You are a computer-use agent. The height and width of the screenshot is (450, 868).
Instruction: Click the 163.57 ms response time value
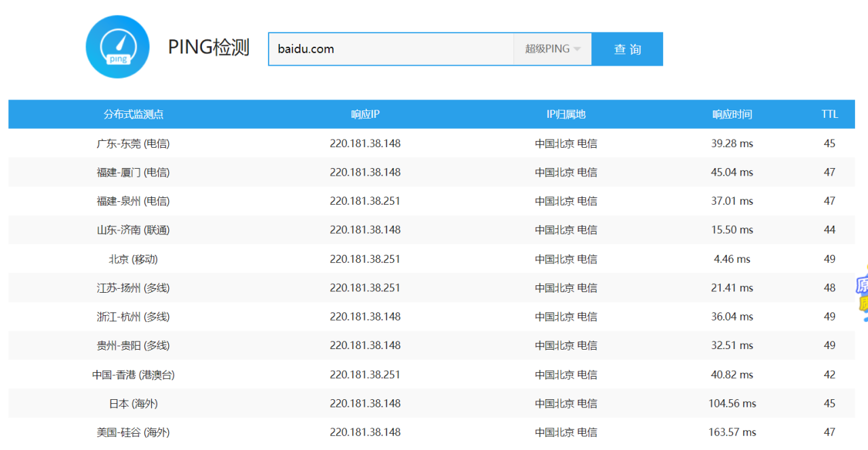732,432
